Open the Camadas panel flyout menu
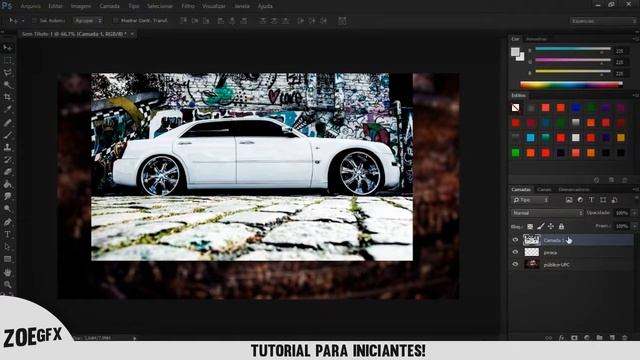Viewport: 640px width, 360px height. tap(635, 189)
